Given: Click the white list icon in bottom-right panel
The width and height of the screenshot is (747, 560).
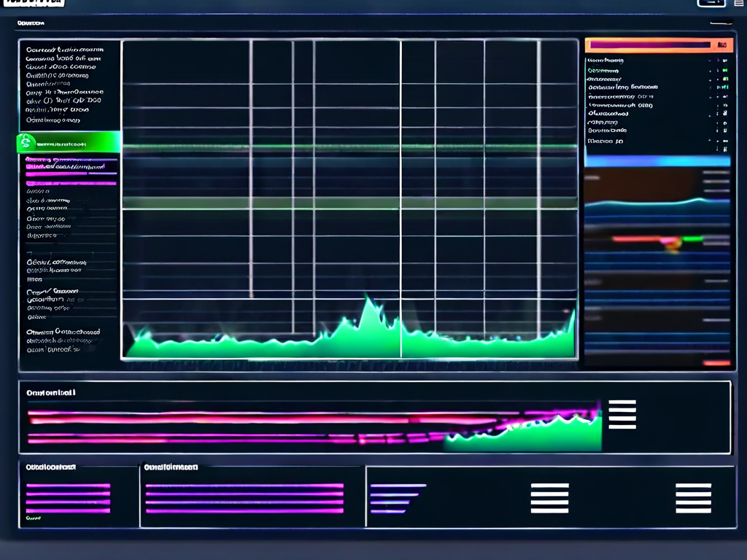Looking at the screenshot, I should point(693,499).
